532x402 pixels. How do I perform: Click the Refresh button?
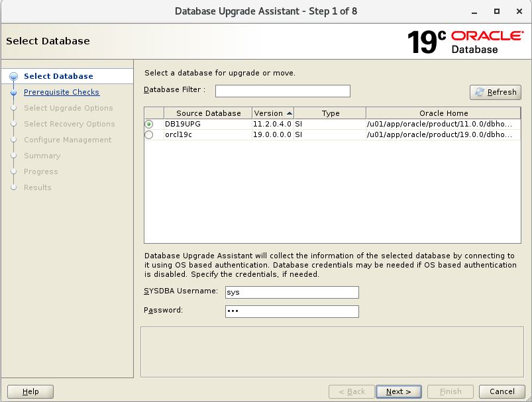tap(496, 92)
